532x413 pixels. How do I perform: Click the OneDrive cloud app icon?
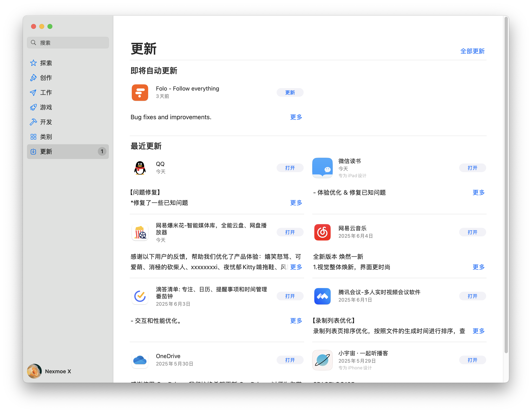tap(140, 360)
